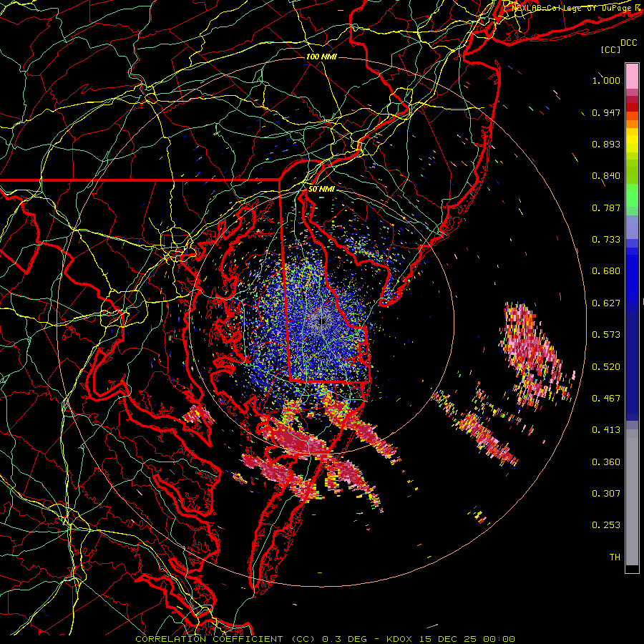Click the 0.467 scale value
The image size is (644, 644).
[x=606, y=399]
